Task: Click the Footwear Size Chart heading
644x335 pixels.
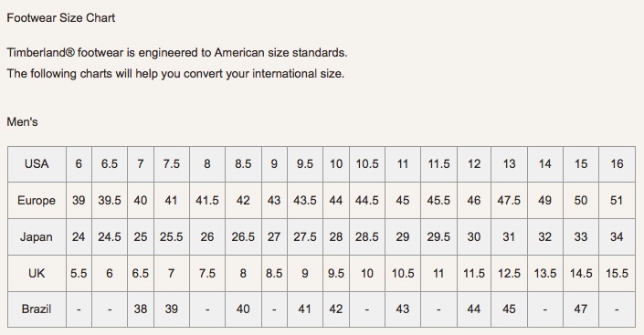Action: point(61,18)
